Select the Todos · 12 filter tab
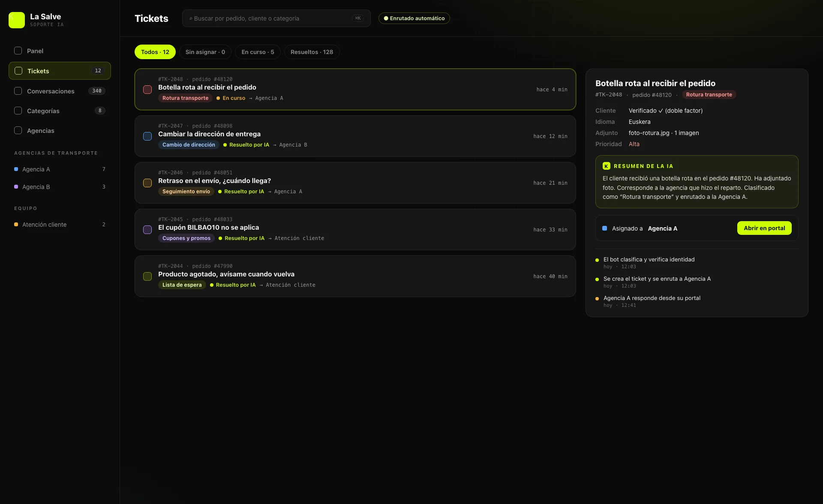 (155, 52)
